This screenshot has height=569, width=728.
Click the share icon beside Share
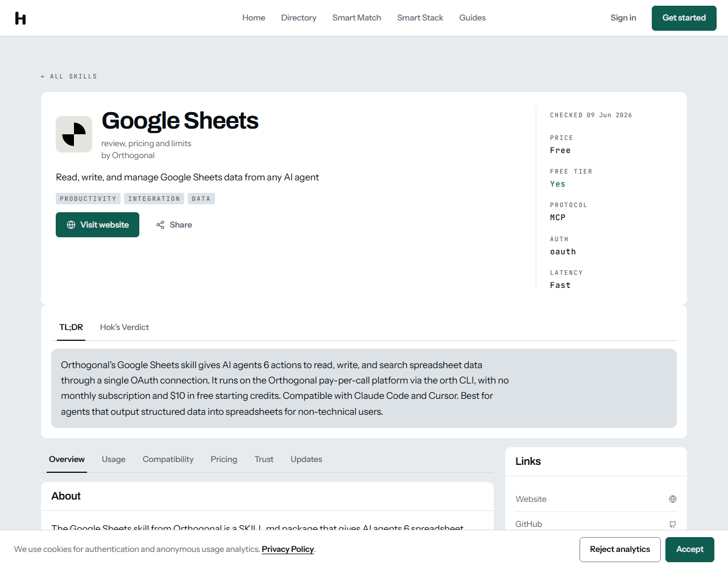(x=160, y=225)
